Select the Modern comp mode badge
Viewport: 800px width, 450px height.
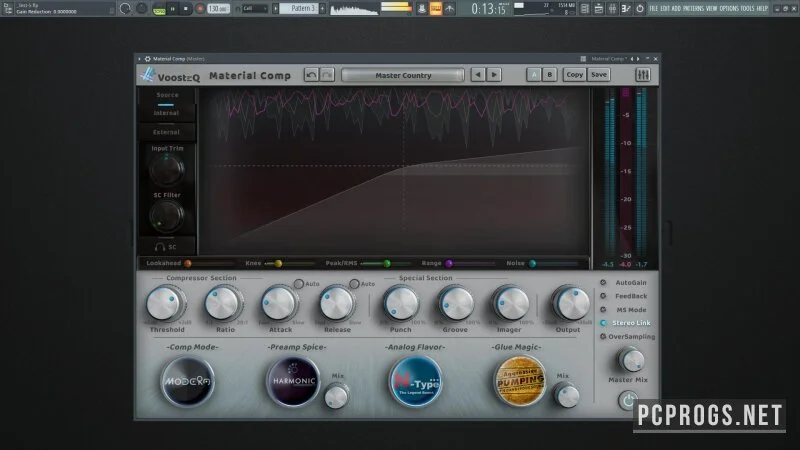[188, 381]
